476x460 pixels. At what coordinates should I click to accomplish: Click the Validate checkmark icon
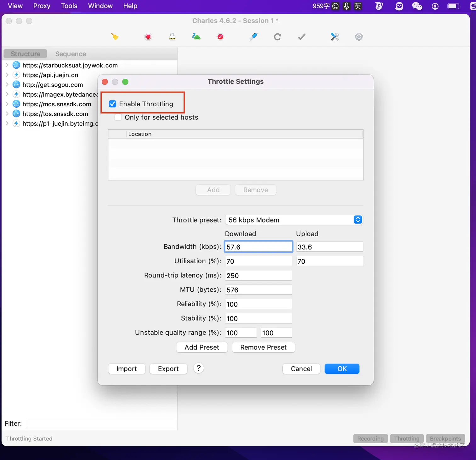302,37
